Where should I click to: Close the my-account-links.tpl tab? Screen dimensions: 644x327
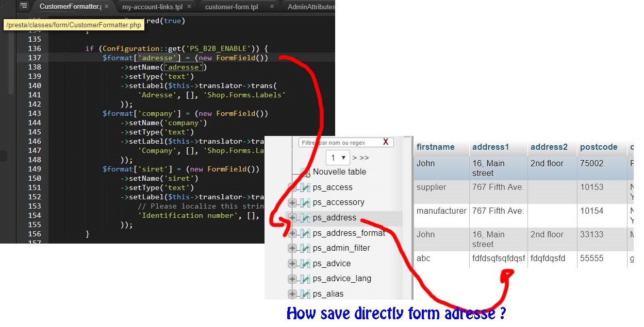[x=189, y=7]
